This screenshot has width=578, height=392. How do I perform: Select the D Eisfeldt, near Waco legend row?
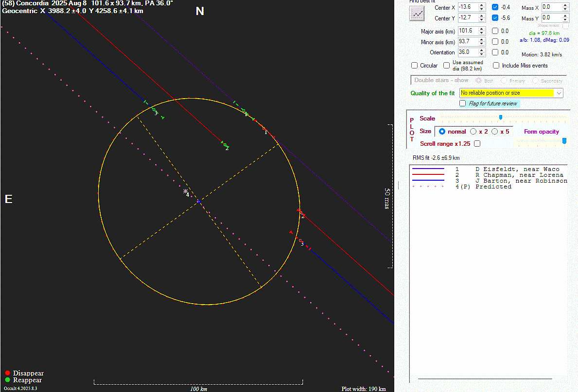click(x=490, y=169)
